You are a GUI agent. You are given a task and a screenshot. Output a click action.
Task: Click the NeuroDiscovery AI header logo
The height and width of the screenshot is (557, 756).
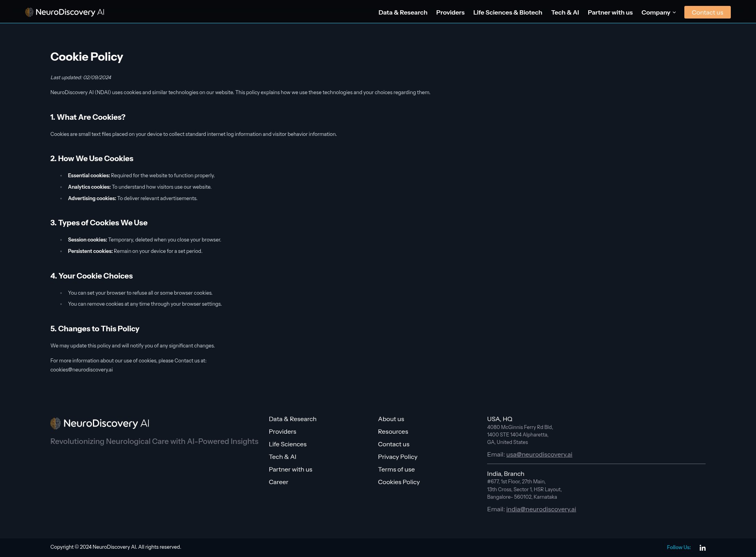coord(65,12)
